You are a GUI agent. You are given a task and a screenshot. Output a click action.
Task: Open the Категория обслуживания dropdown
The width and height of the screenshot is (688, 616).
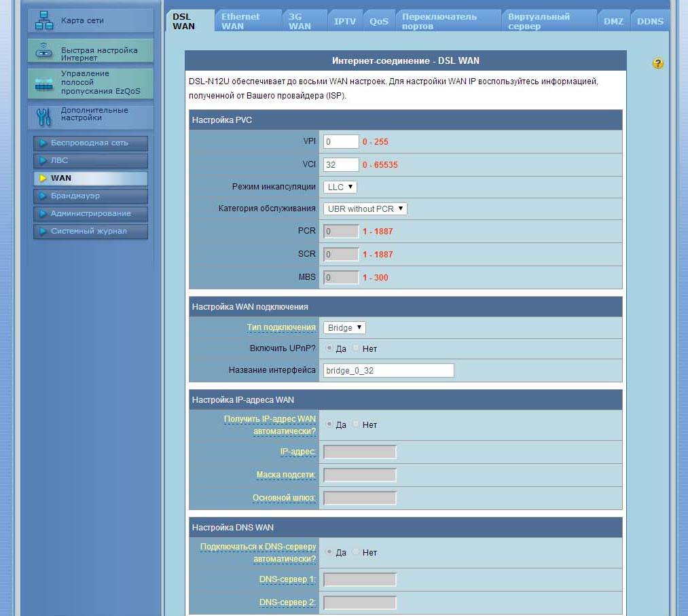365,209
